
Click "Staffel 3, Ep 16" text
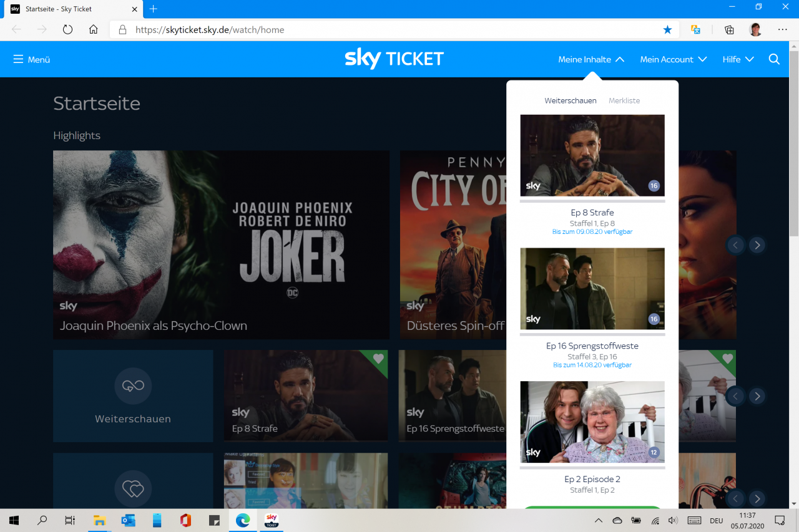592,357
